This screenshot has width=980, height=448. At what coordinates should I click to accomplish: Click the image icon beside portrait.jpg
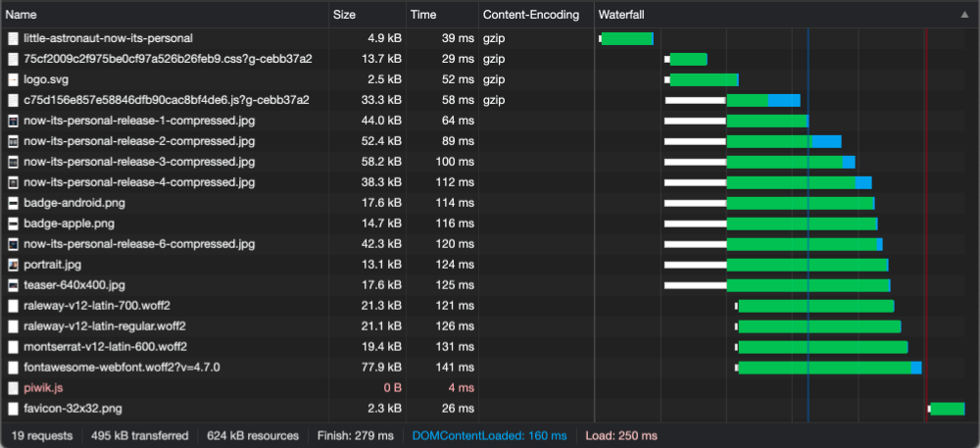[13, 265]
